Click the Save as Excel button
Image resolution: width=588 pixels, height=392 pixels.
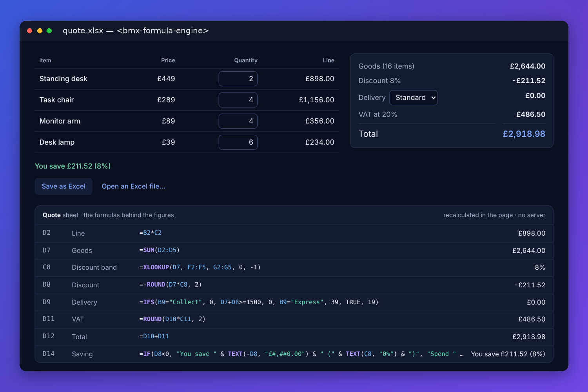[64, 187]
